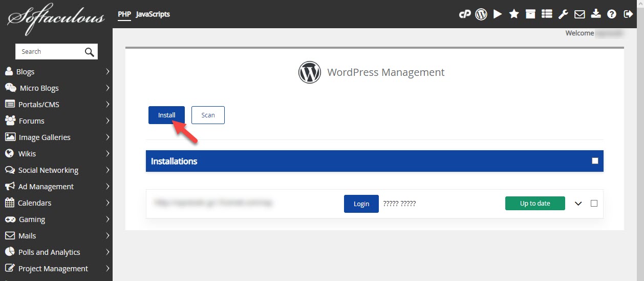Click the Polls and Analytics pie icon
644x281 pixels.
(x=10, y=252)
